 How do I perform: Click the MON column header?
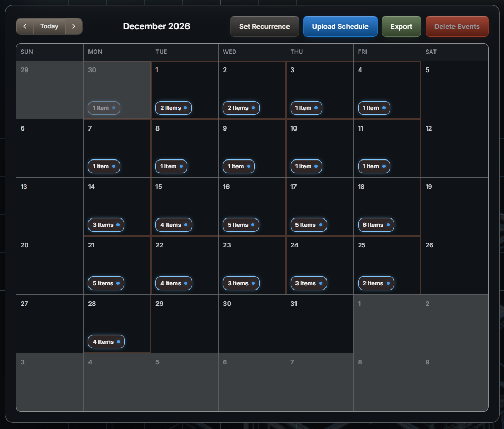(x=117, y=52)
